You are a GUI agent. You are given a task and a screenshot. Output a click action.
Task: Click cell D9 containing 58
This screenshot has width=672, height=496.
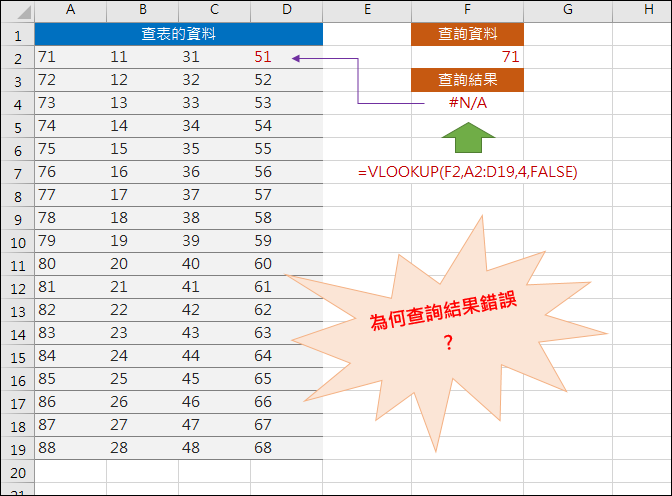tap(287, 218)
